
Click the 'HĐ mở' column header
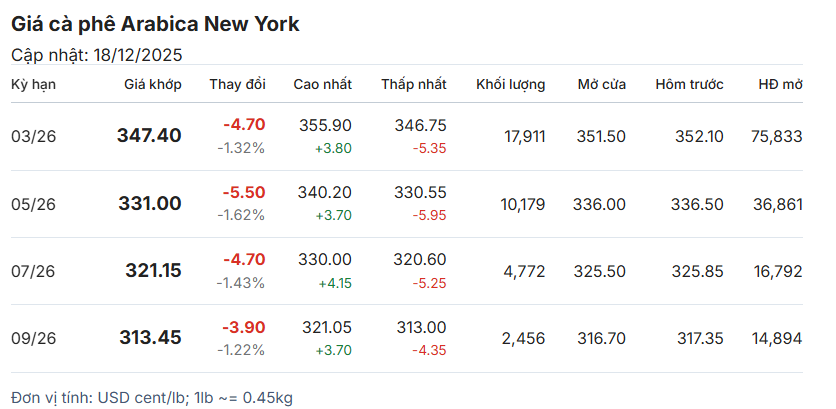780,84
